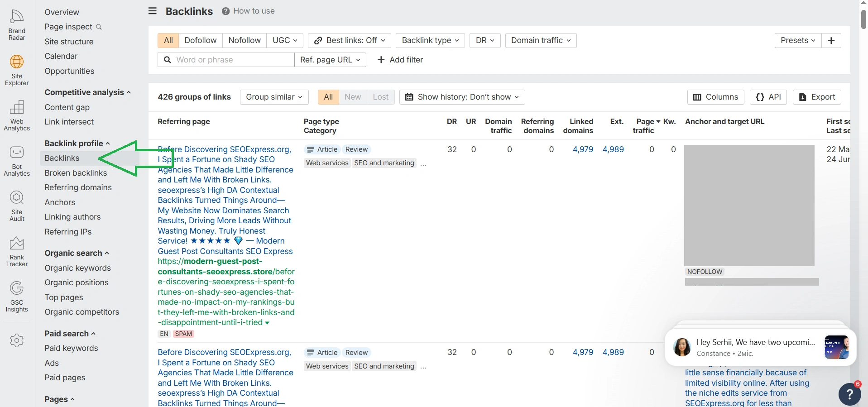The width and height of the screenshot is (868, 407).
Task: Sort by Page traffic column
Action: coord(646,126)
